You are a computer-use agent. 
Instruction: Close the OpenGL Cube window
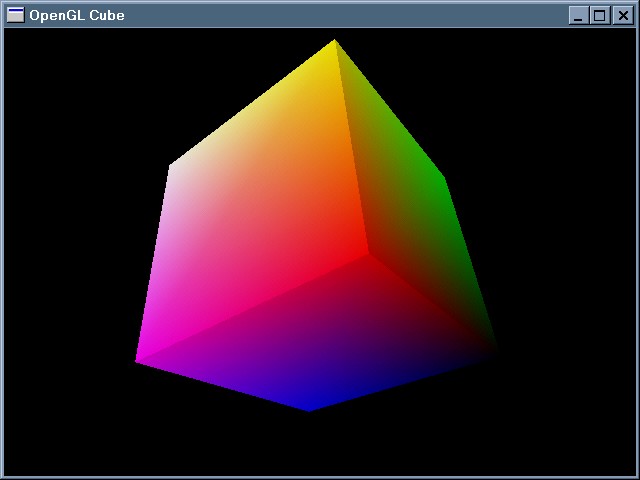tap(622, 15)
